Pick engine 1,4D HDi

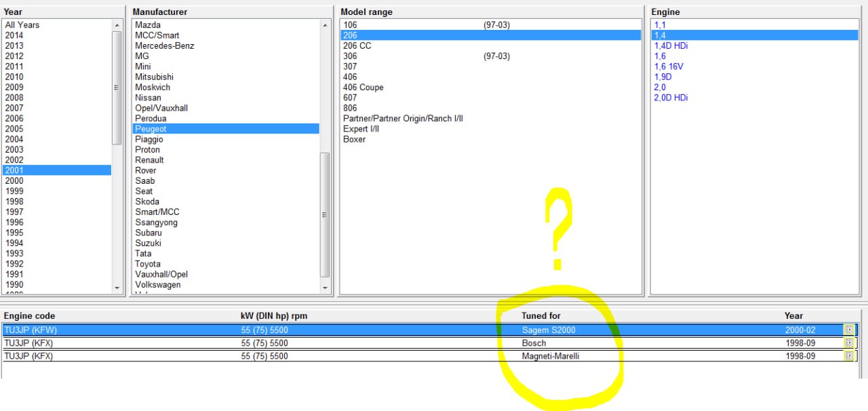click(x=671, y=45)
